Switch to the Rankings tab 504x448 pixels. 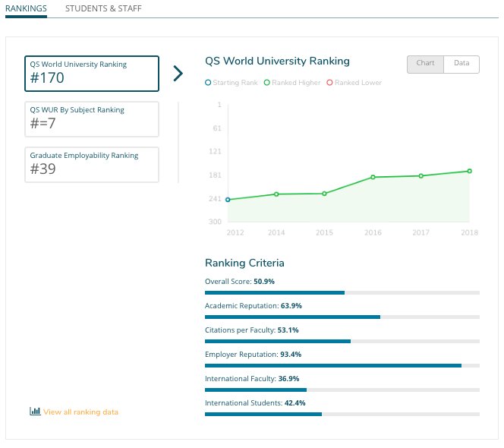coord(26,8)
